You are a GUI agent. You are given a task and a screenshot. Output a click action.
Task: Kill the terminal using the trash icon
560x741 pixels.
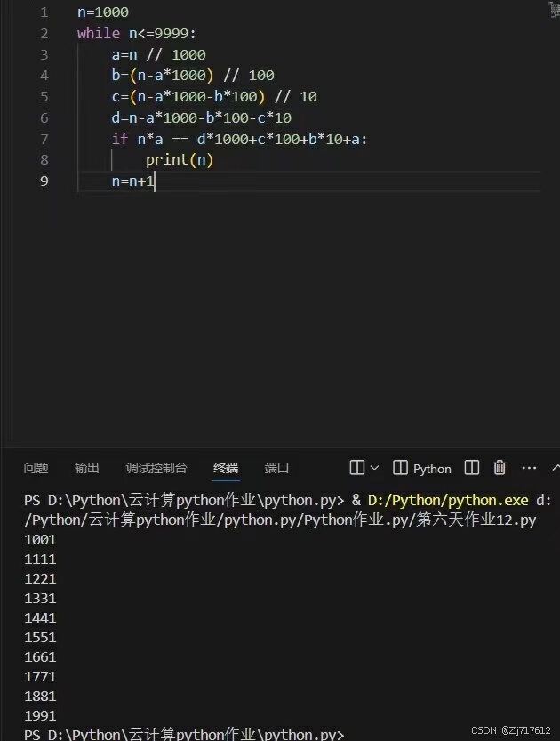[x=500, y=468]
